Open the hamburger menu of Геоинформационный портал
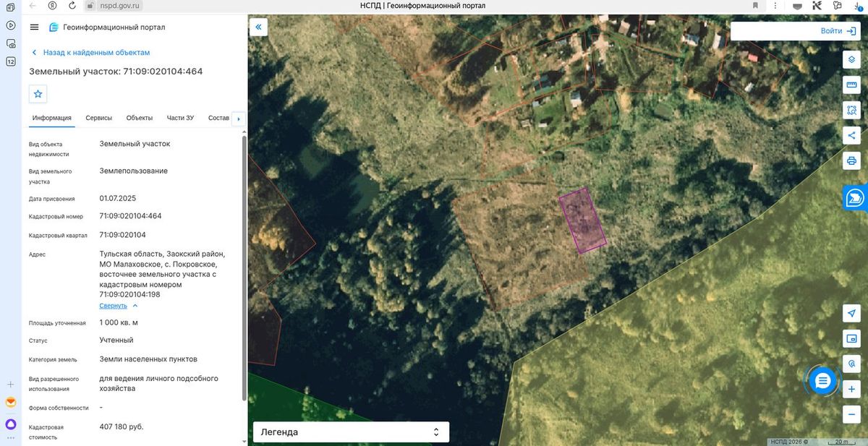 34,27
